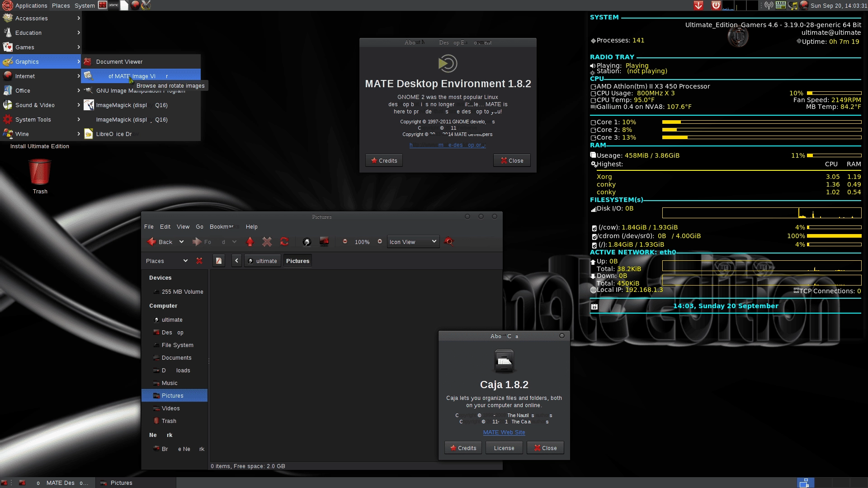Viewport: 868px width, 488px height.
Task: Select Music in Places sidebar
Action: (175, 383)
